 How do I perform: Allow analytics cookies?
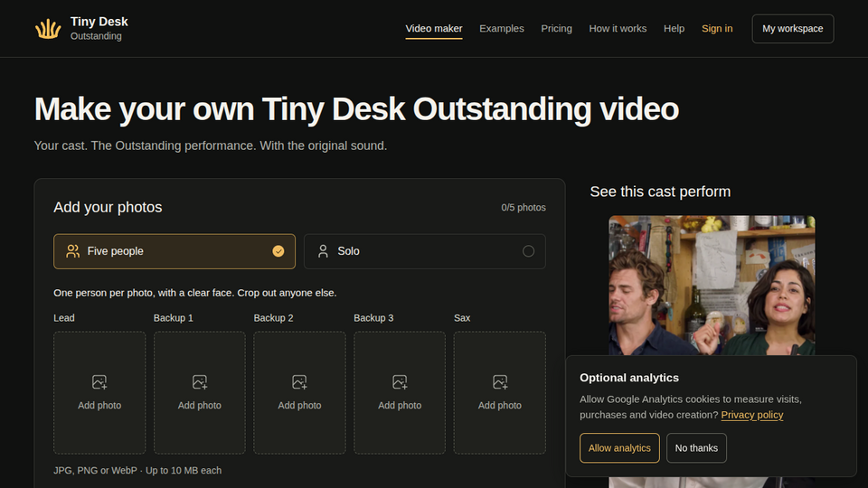[x=619, y=448]
